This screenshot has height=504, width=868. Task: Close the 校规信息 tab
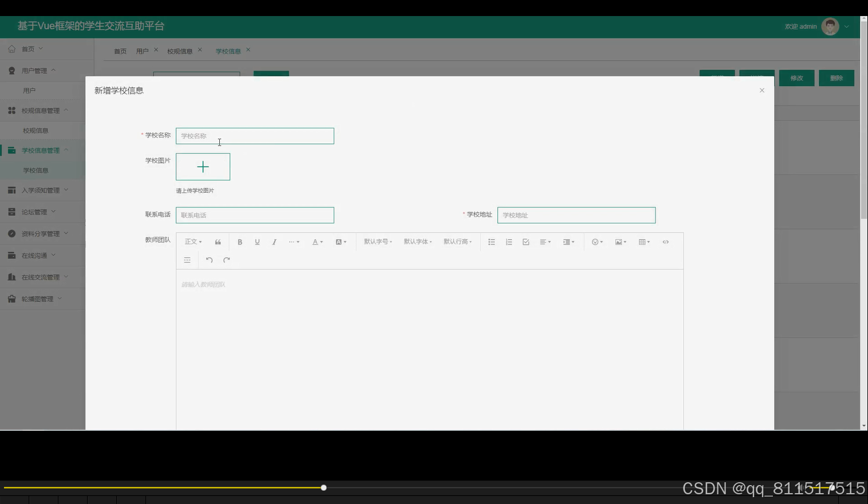pyautogui.click(x=200, y=50)
